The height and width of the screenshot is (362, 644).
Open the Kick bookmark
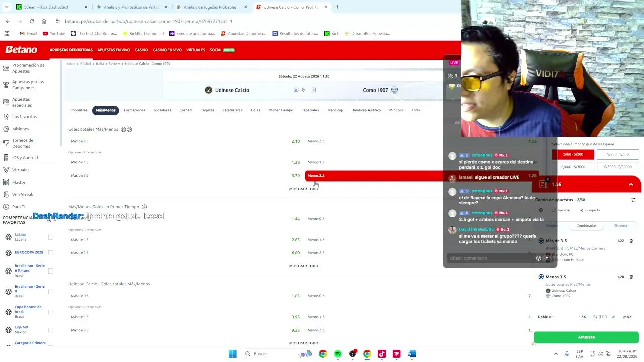pos(331,34)
